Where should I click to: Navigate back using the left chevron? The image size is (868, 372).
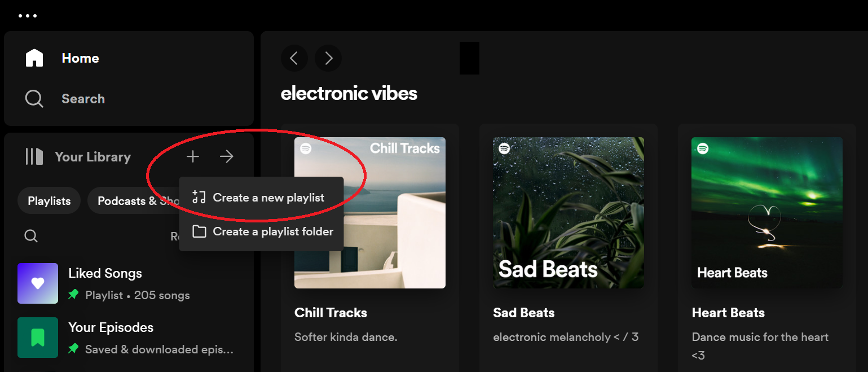pyautogui.click(x=294, y=58)
